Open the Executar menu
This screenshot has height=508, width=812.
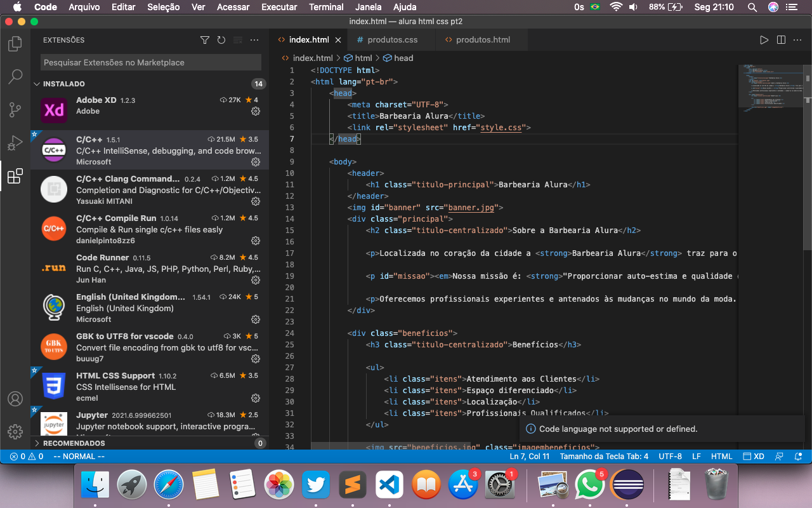[279, 7]
